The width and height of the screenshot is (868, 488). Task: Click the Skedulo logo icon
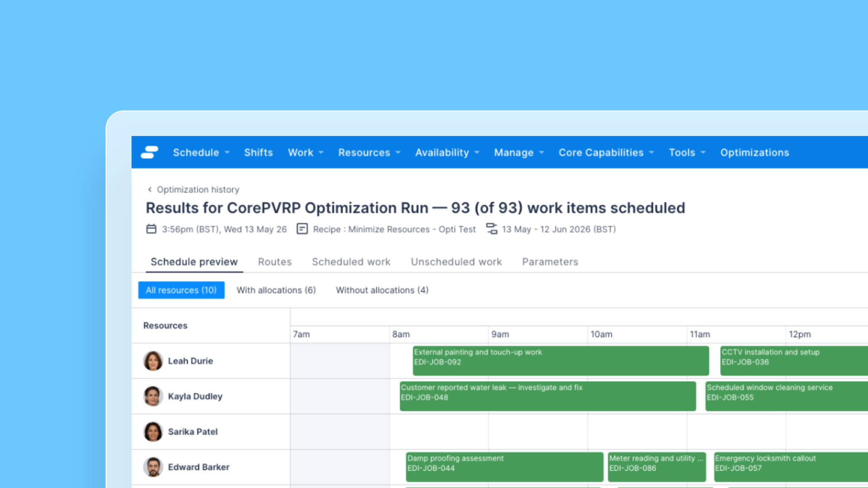click(150, 152)
